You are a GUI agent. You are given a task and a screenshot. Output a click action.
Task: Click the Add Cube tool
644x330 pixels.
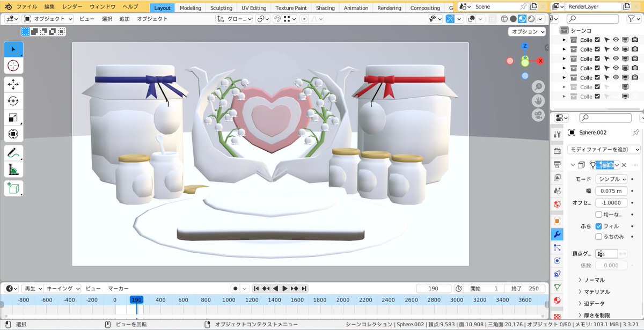[13, 188]
